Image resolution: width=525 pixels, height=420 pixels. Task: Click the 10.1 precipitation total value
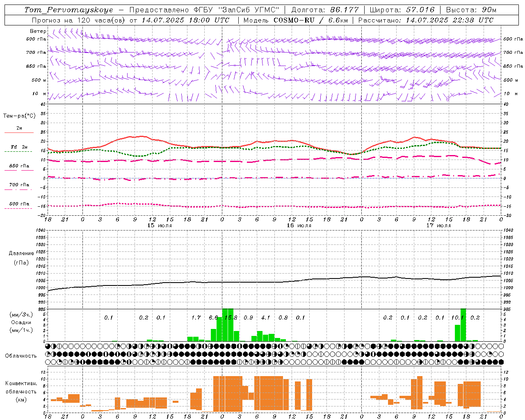point(457,318)
